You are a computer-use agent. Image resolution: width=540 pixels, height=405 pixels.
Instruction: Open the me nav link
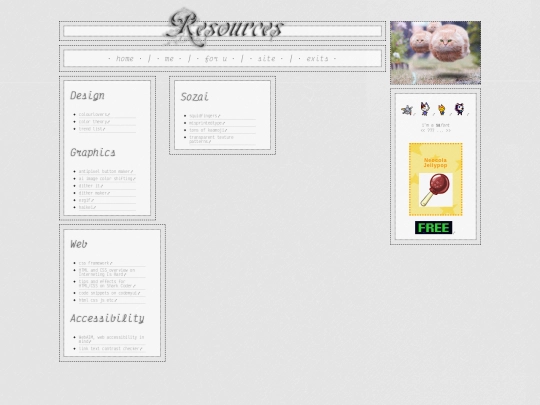[x=169, y=59]
